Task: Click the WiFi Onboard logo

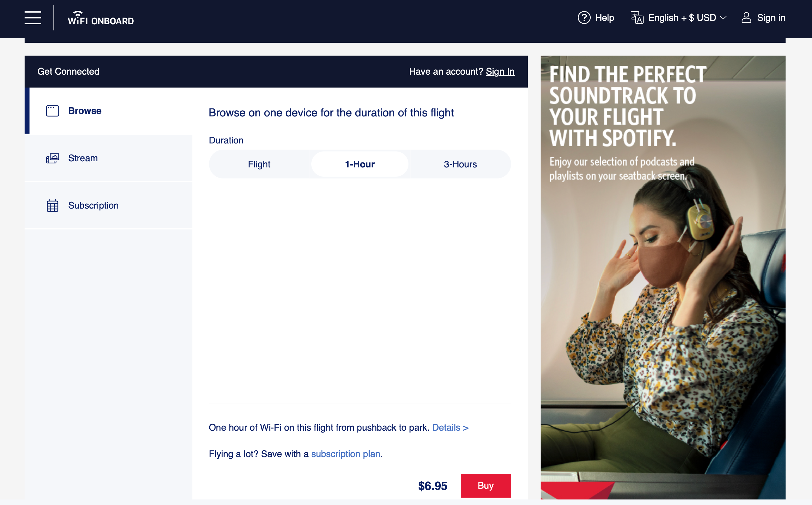Action: point(101,18)
